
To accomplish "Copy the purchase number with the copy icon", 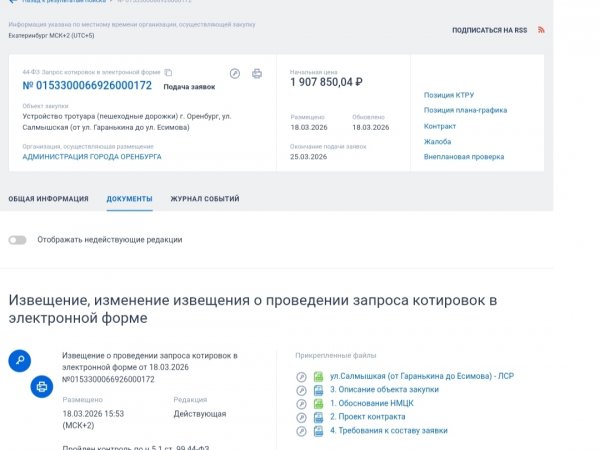I will [x=168, y=72].
